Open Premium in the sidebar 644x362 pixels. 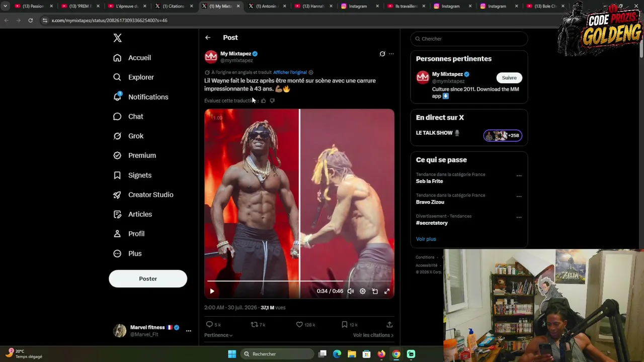135,156
